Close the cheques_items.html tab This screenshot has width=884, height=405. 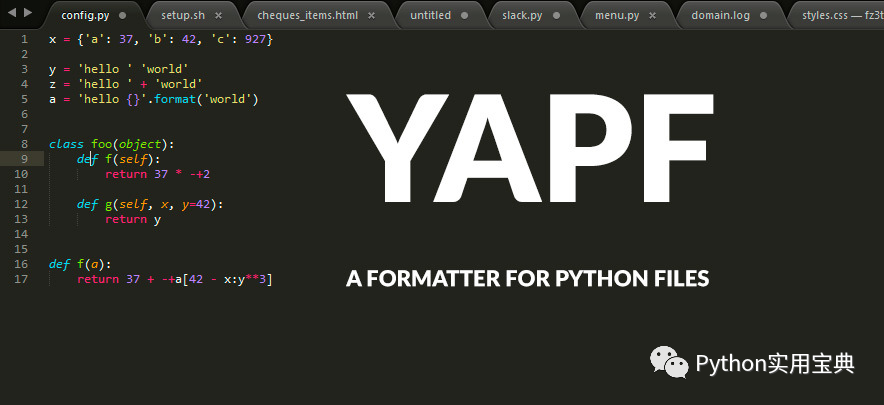point(372,15)
